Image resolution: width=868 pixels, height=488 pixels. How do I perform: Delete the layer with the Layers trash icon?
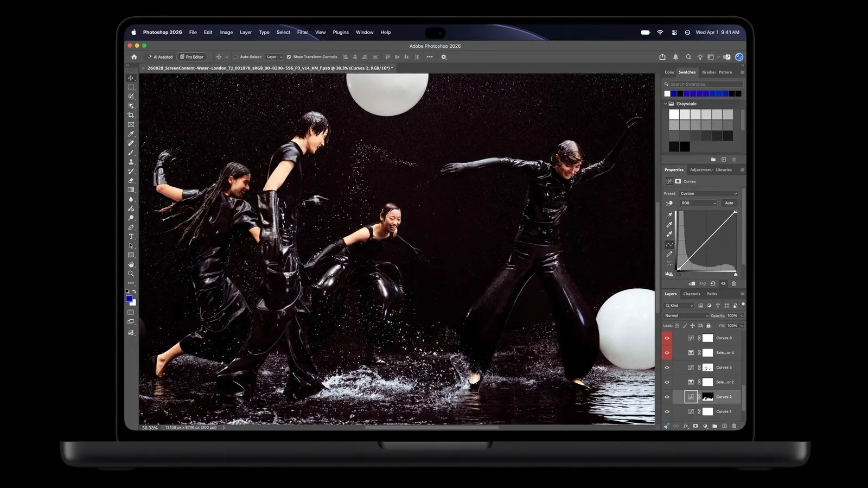coord(734,426)
